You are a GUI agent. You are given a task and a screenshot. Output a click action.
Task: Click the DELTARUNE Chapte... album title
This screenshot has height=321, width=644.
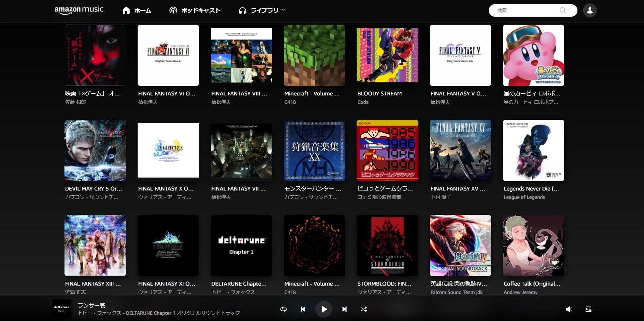click(239, 284)
